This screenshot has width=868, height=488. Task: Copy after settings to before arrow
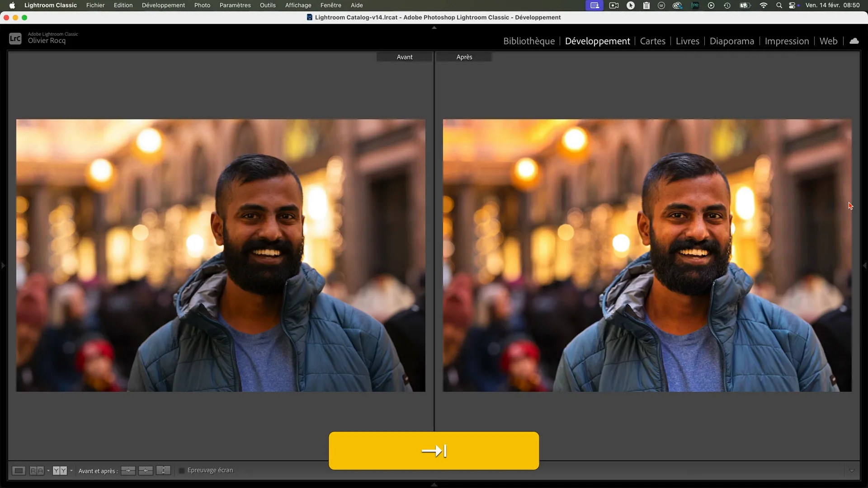[x=146, y=471]
